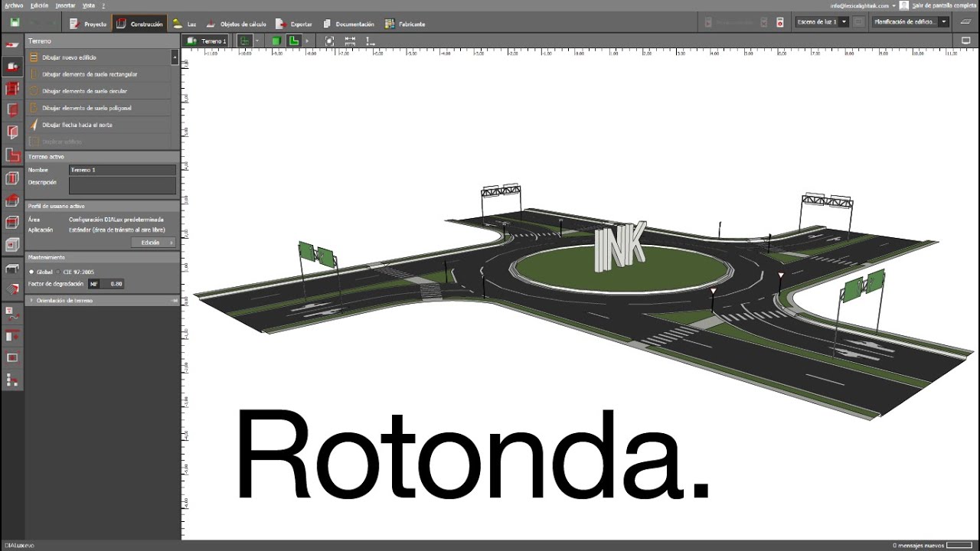The width and height of the screenshot is (980, 551).
Task: Open the Insertar menu
Action: 66,5
